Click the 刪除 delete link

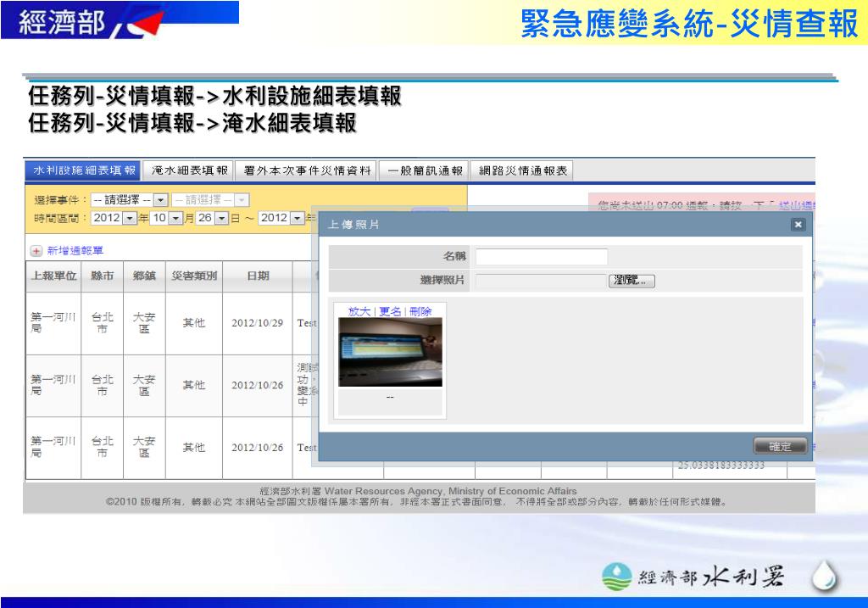[x=420, y=312]
